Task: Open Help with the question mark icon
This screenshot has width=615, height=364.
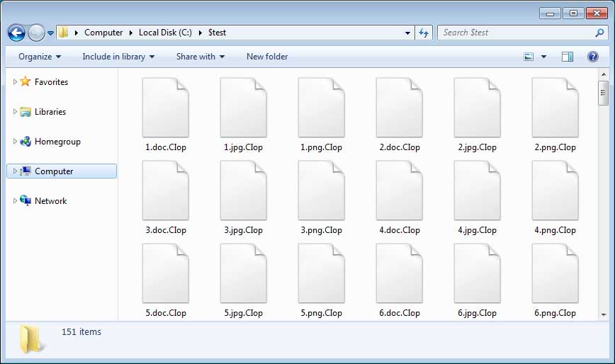Action: (x=592, y=57)
